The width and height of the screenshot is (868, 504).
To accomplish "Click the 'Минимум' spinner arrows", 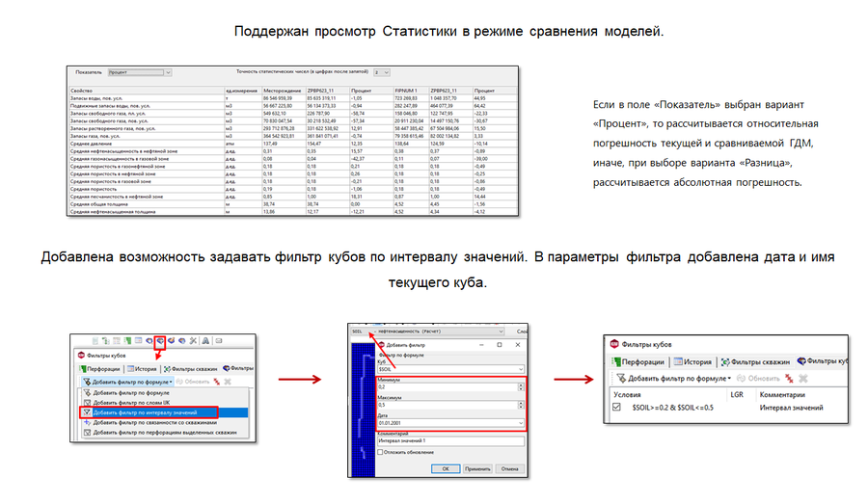I will click(x=521, y=387).
